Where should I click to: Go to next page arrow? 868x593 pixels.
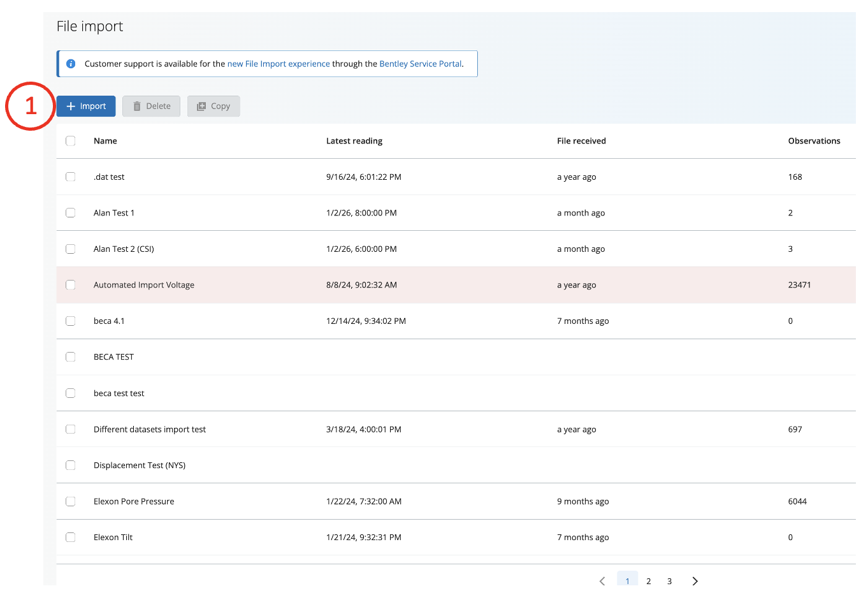695,581
